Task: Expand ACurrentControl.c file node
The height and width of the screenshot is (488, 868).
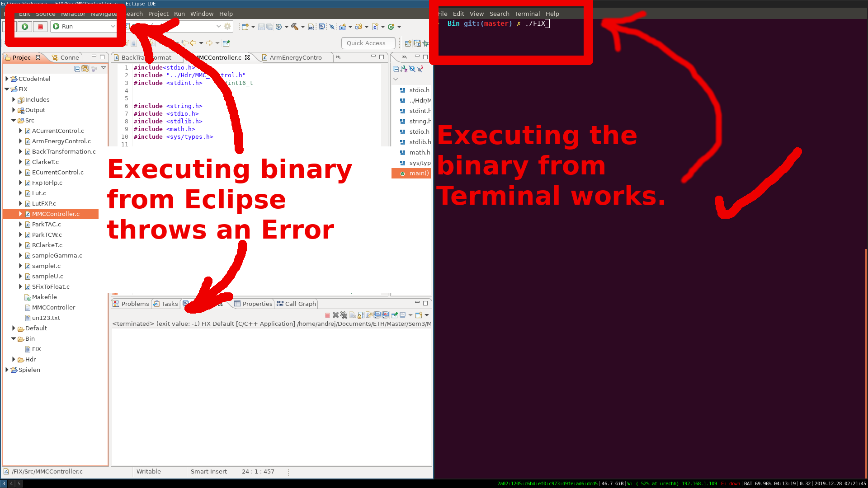Action: 20,131
